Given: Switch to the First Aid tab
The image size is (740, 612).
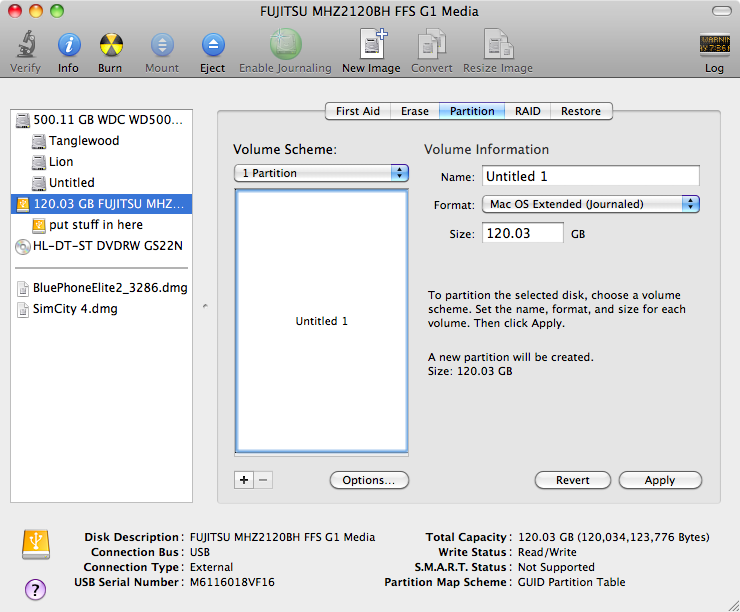Looking at the screenshot, I should (x=358, y=111).
